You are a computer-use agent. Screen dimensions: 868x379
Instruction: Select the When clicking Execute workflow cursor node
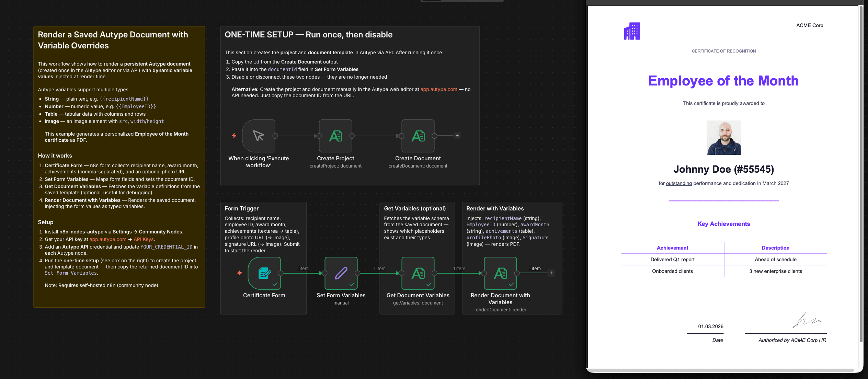(x=259, y=136)
